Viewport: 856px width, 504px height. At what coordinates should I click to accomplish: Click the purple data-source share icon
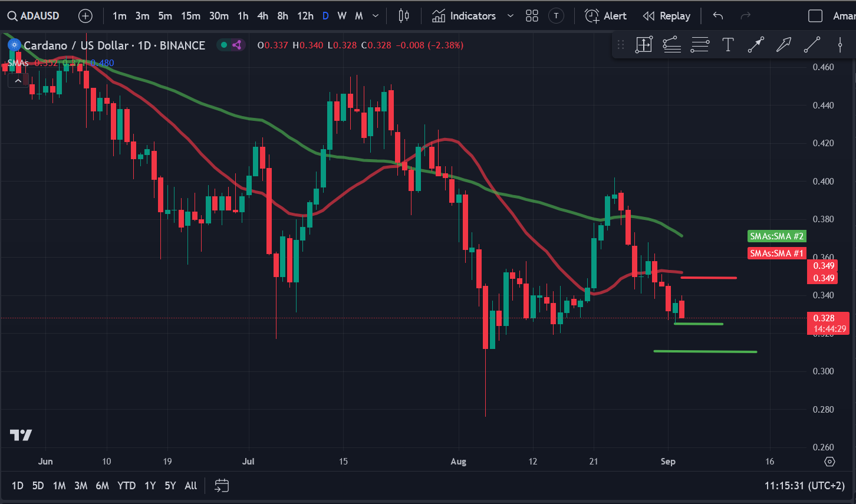point(237,45)
